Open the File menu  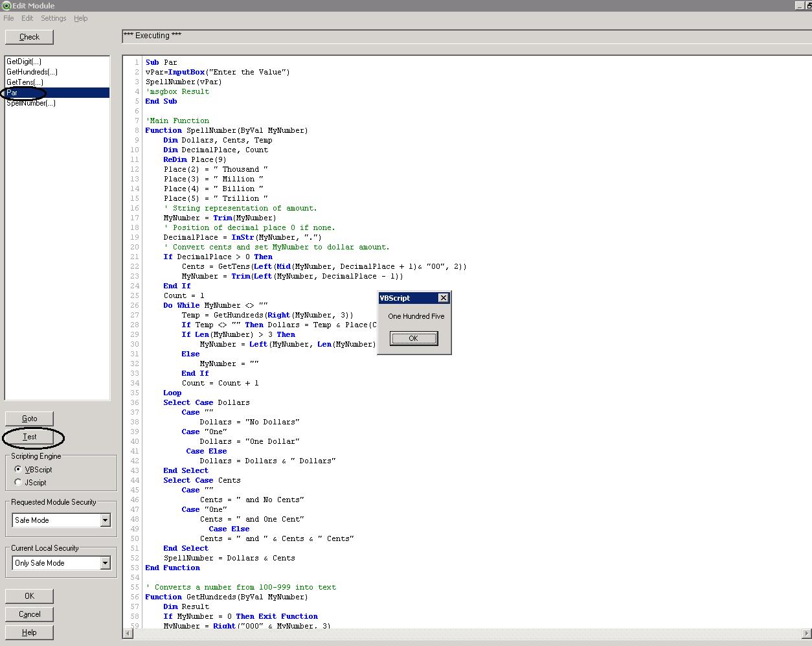point(8,18)
